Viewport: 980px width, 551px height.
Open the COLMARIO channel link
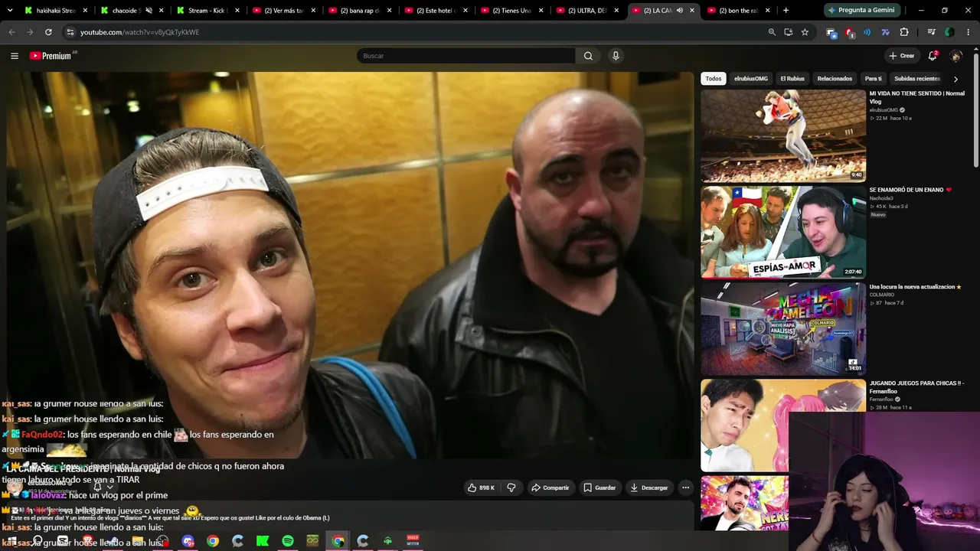coord(881,295)
